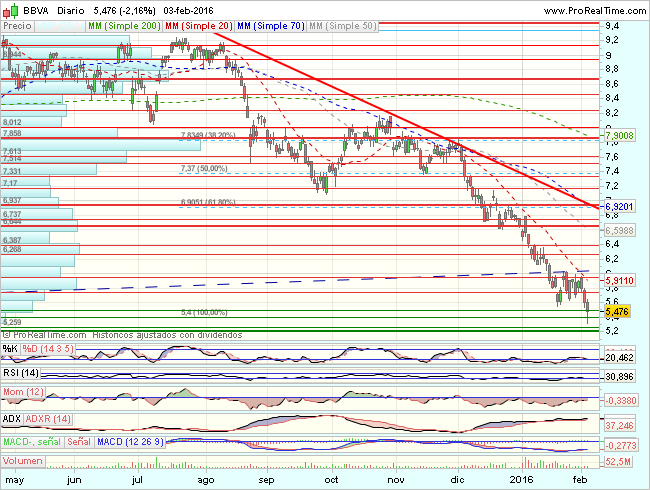Click the 9,4 price axis label

(612, 26)
